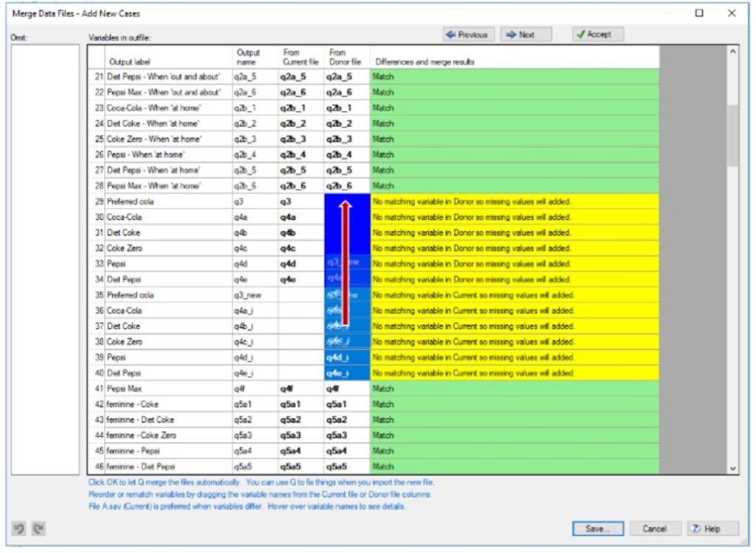Go back with the Previous button
The height and width of the screenshot is (553, 756).
pyautogui.click(x=468, y=34)
